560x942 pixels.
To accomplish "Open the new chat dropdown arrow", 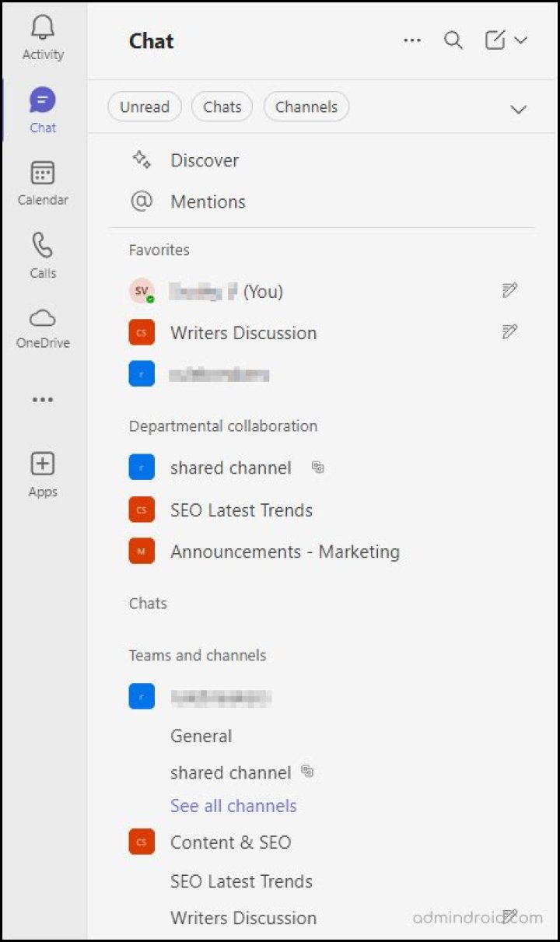I will [x=521, y=40].
